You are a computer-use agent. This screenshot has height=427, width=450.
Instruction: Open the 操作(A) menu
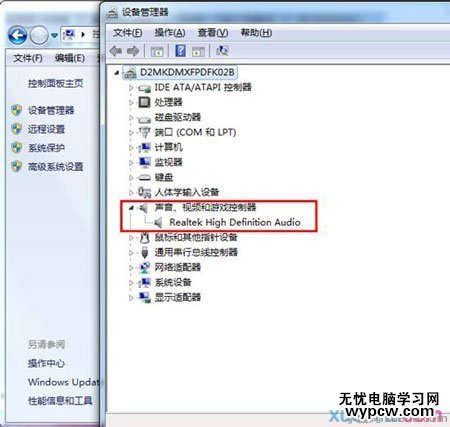click(170, 33)
